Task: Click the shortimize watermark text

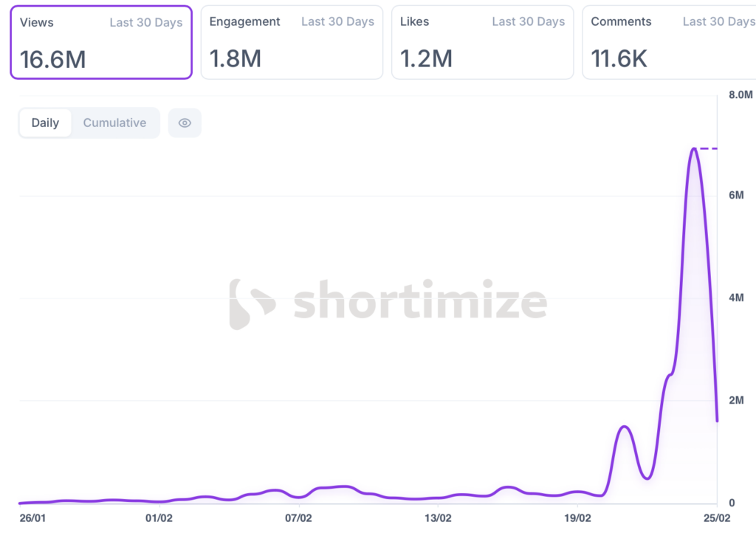Action: click(419, 303)
